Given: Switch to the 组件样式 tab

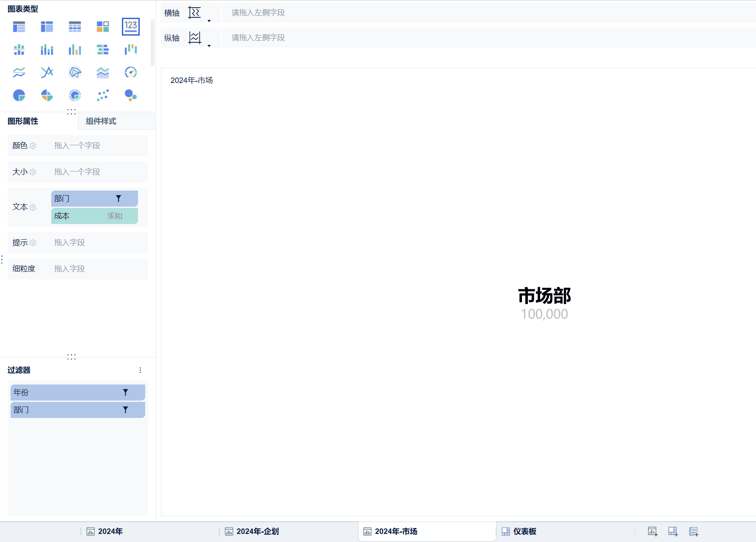Looking at the screenshot, I should pos(101,121).
